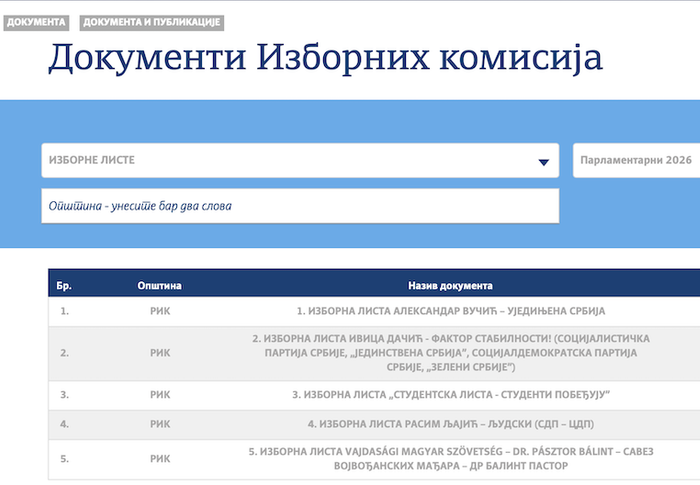The image size is (700, 485).
Task: Click row number 5. in the table
Action: coord(65,459)
